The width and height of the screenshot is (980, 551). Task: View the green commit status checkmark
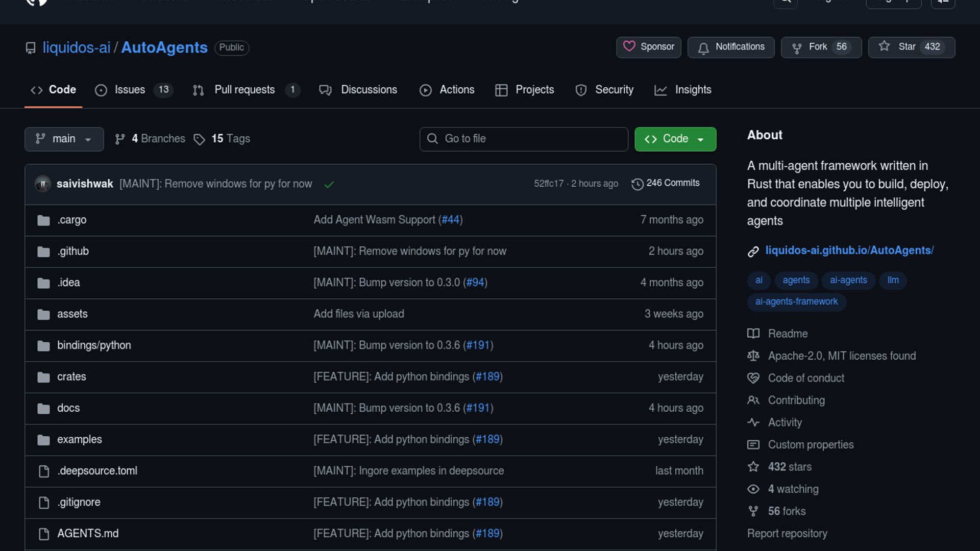(329, 184)
